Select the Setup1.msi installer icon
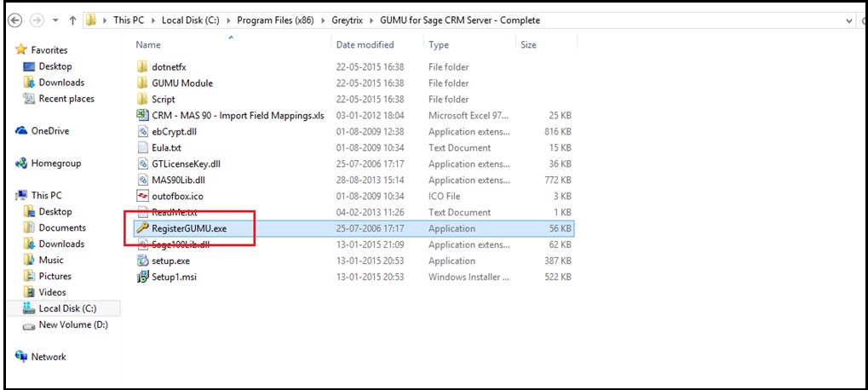The height and width of the screenshot is (390, 868). coord(142,277)
